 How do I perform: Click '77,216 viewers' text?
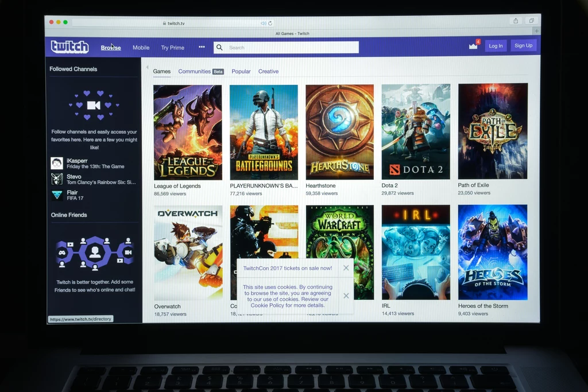tap(246, 193)
